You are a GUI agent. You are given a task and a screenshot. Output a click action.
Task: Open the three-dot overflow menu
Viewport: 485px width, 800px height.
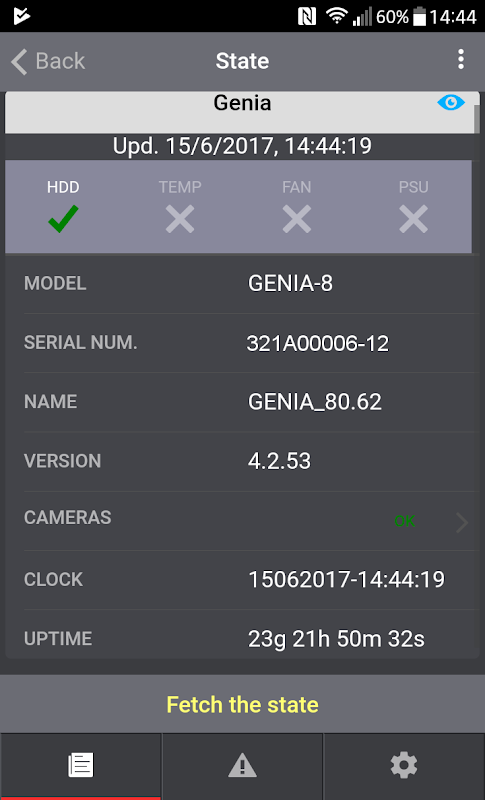tap(461, 60)
